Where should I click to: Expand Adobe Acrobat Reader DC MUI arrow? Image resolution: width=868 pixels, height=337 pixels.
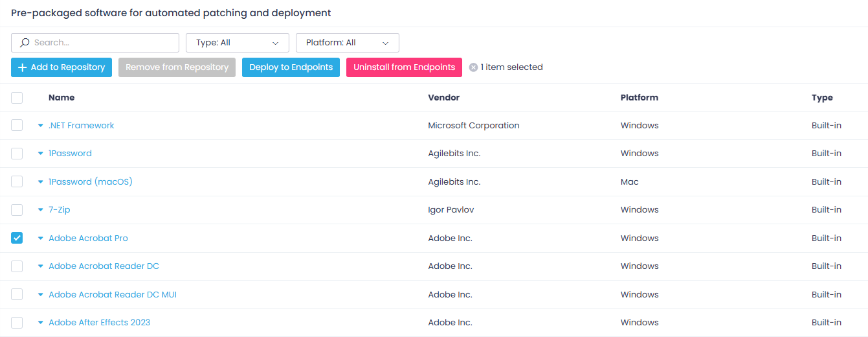click(41, 295)
